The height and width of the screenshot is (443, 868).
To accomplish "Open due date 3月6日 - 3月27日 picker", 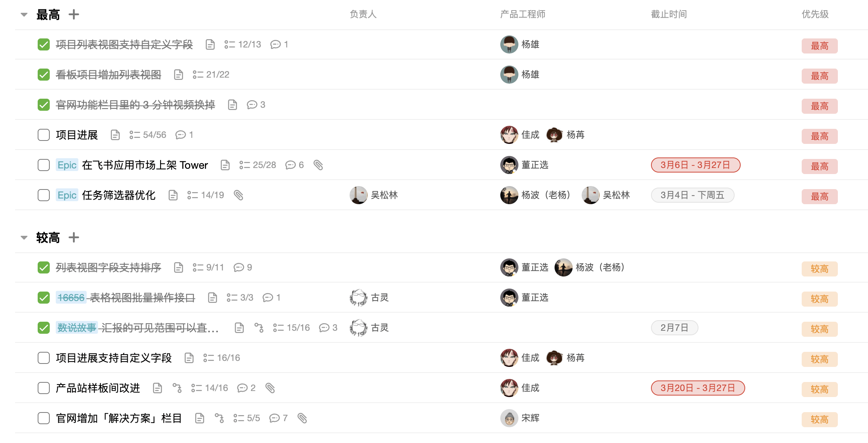I will pyautogui.click(x=695, y=165).
